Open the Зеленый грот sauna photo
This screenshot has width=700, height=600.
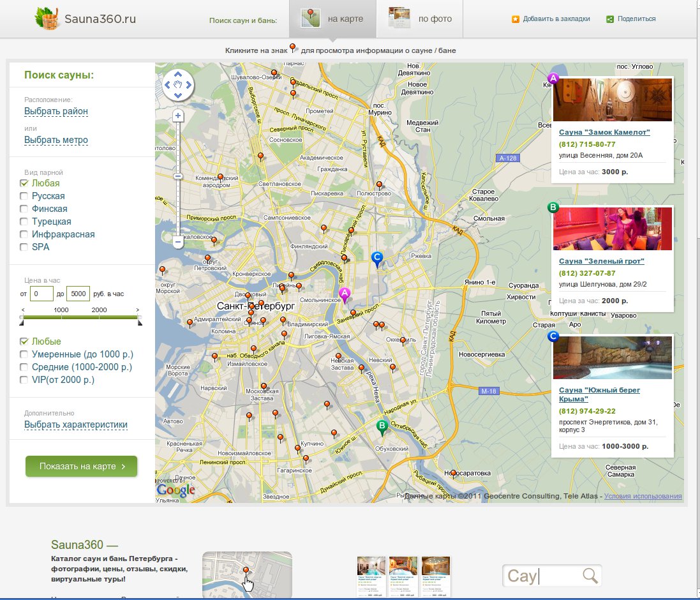[613, 229]
